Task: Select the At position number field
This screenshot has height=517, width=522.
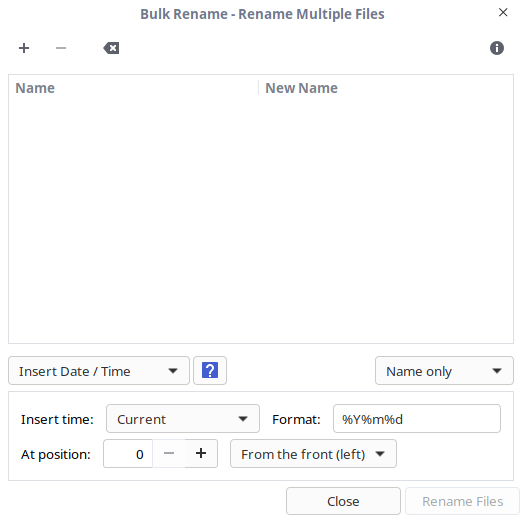Action: point(128,454)
